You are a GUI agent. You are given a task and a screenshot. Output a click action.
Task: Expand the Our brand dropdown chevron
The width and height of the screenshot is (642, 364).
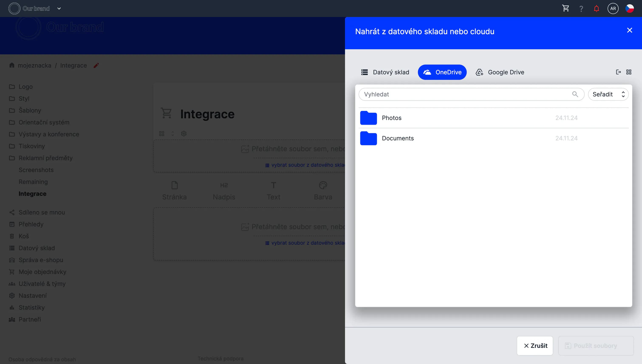pos(59,8)
